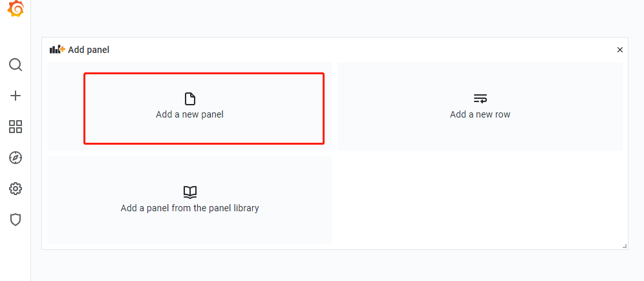Image resolution: width=644 pixels, height=281 pixels.
Task: Open the Server Admin shield icon
Action: click(x=16, y=220)
